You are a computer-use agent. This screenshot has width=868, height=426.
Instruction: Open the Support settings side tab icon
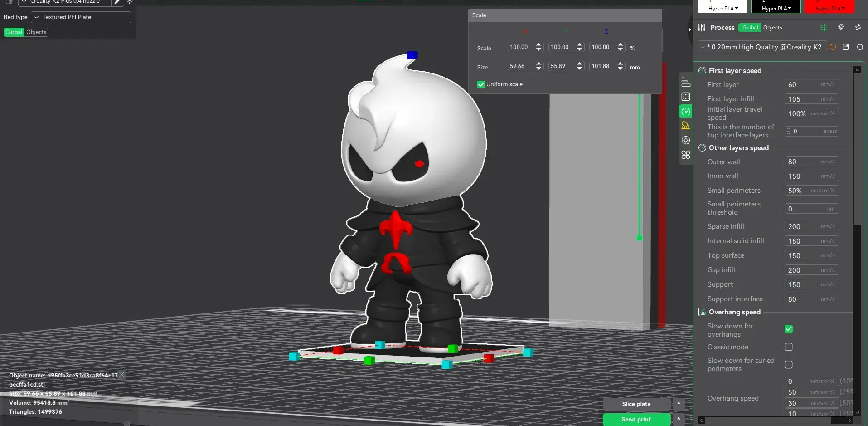point(686,126)
